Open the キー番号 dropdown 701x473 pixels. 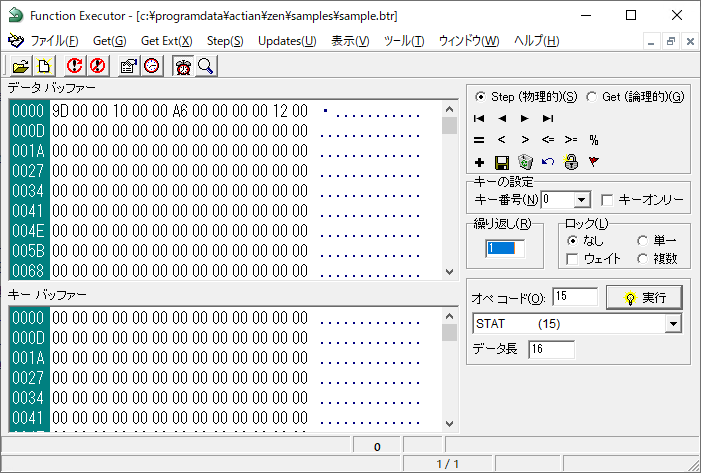click(582, 200)
